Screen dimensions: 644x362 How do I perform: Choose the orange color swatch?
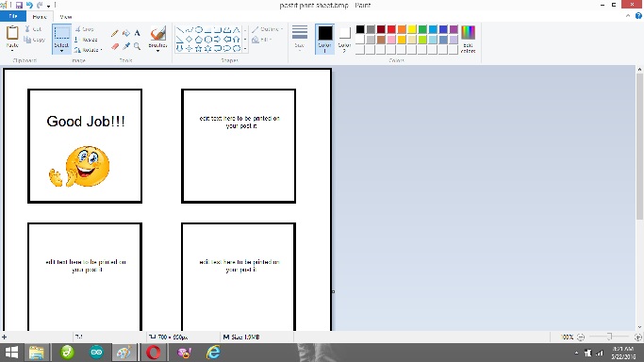[402, 29]
